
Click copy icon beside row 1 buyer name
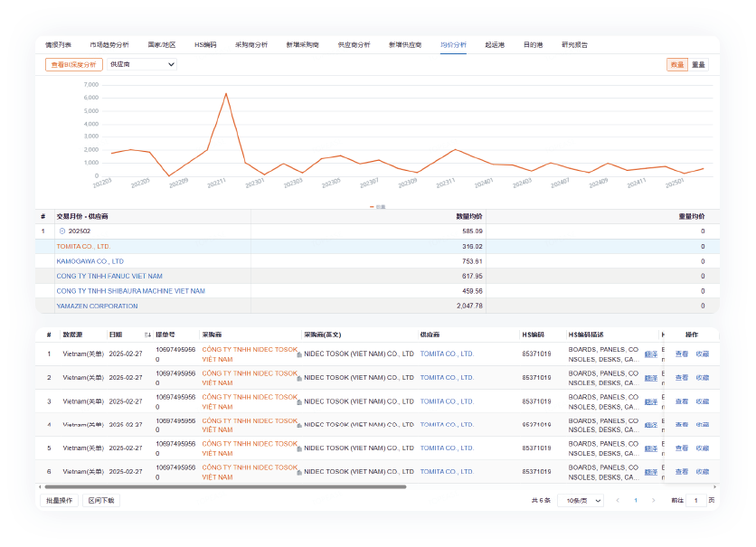299,355
